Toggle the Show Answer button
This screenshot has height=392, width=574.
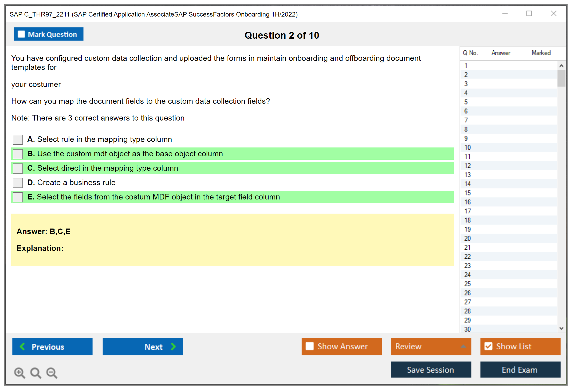coord(341,346)
